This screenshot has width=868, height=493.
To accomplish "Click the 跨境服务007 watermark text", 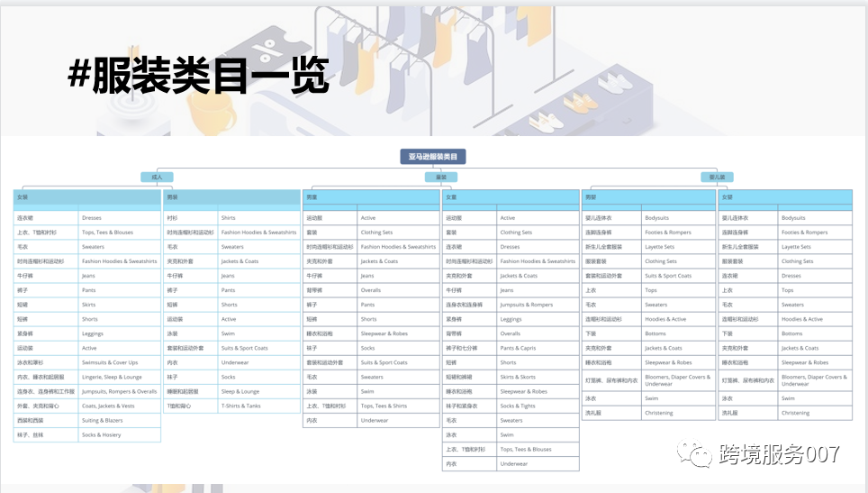I will pos(780,453).
